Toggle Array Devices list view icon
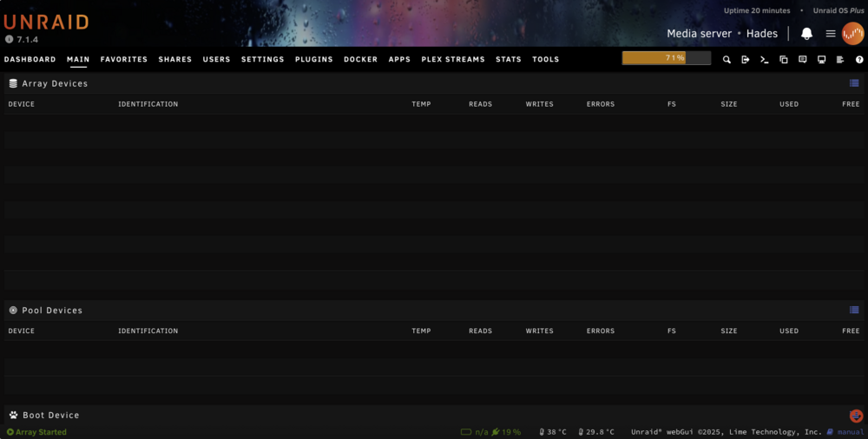 854,83
